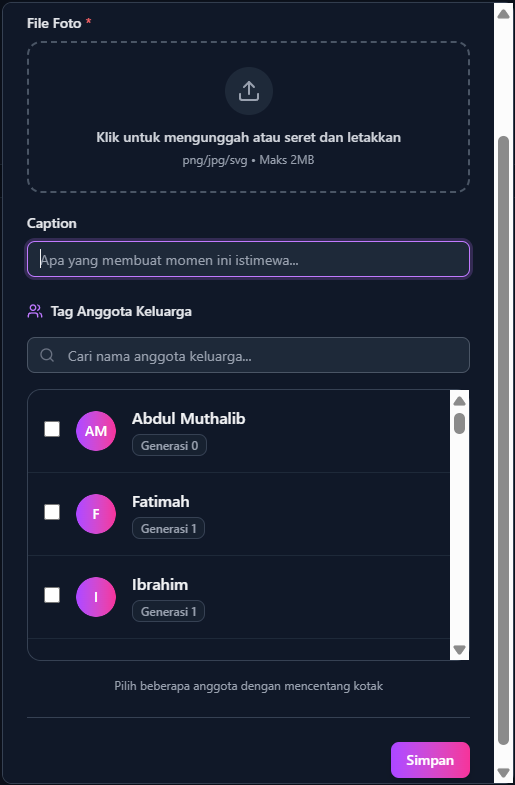This screenshot has width=515, height=785.
Task: Tick the checkbox next to Fatimah
Action: (52, 512)
